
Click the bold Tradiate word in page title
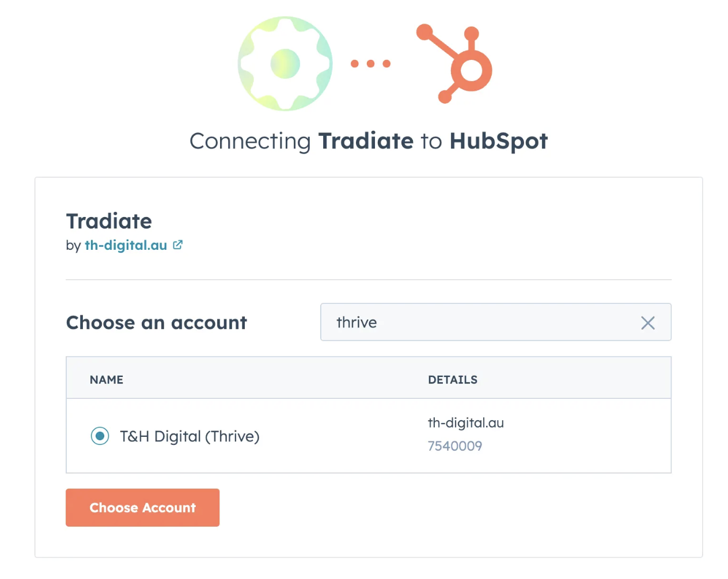(x=366, y=141)
